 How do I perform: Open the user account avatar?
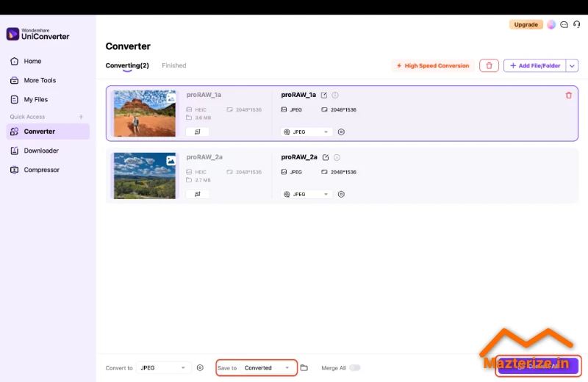point(551,24)
